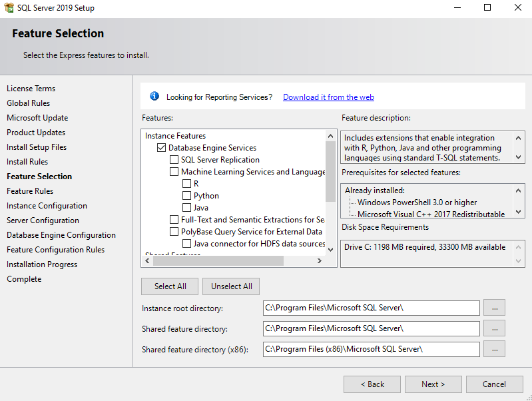Click the Shared feature directory (x86) field
The height and width of the screenshot is (401, 532).
click(x=371, y=349)
